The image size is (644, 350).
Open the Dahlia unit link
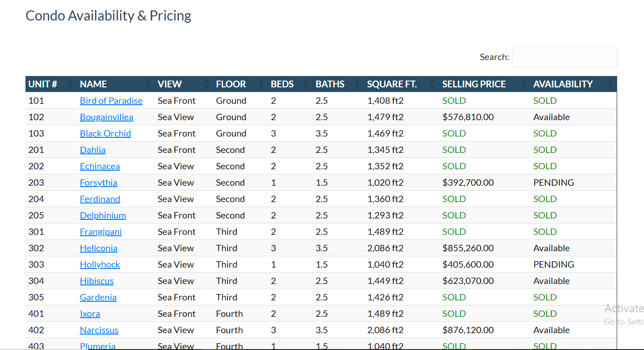92,150
